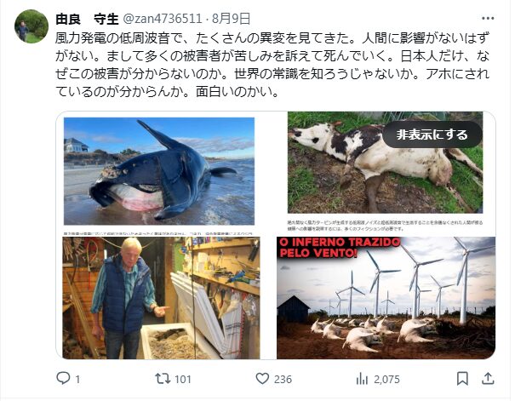Like the post with the heart icon
The height and width of the screenshot is (401, 532).
(262, 378)
